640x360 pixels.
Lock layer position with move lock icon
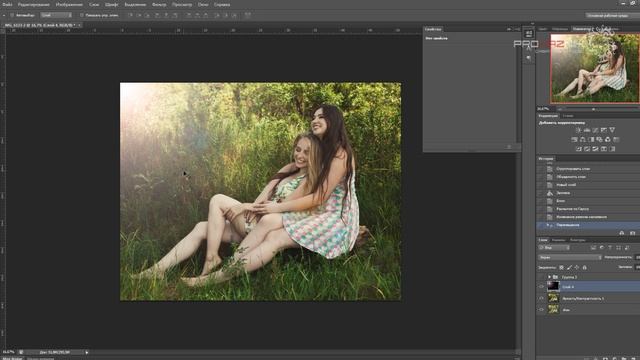click(577, 267)
